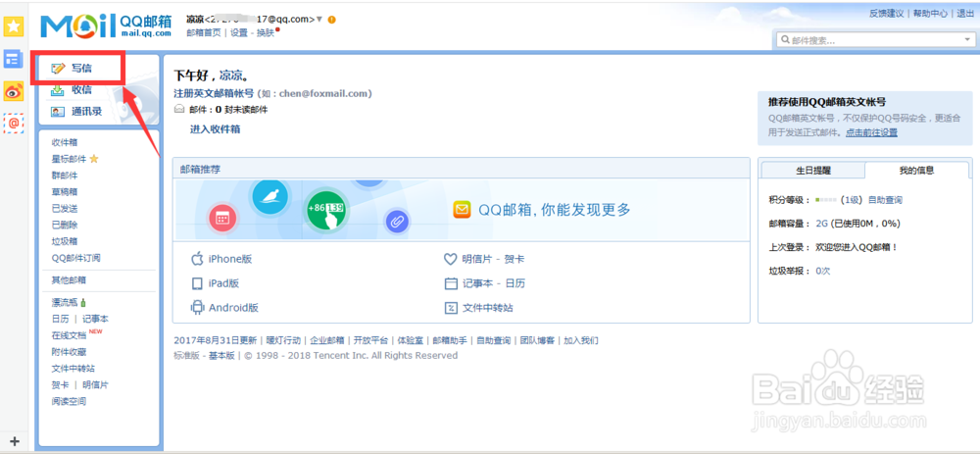Open 已删除 folder
This screenshot has width=980, height=454.
click(65, 225)
